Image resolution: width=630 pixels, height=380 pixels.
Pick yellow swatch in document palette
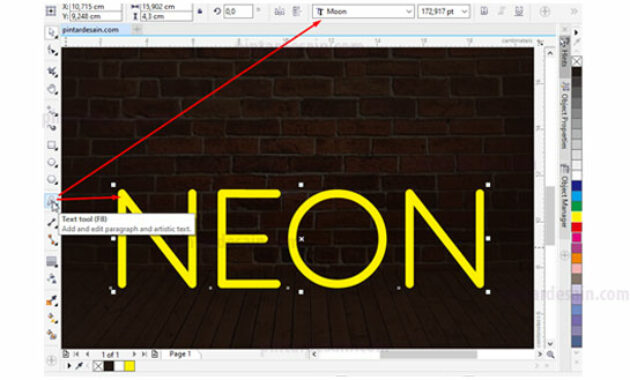(129, 366)
